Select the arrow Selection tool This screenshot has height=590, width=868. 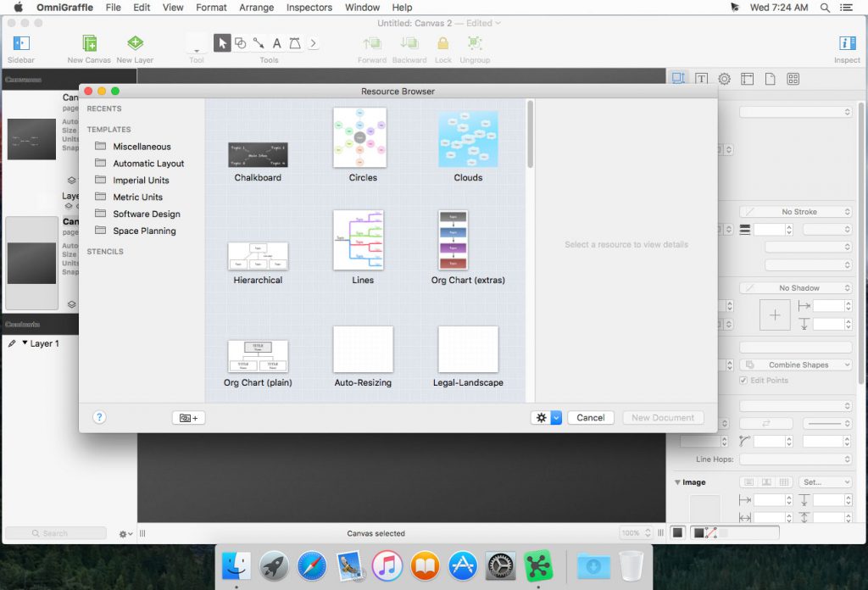(x=222, y=42)
